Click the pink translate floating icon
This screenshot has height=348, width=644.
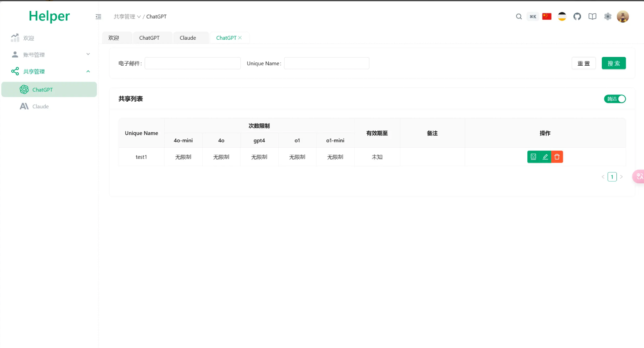click(x=639, y=177)
